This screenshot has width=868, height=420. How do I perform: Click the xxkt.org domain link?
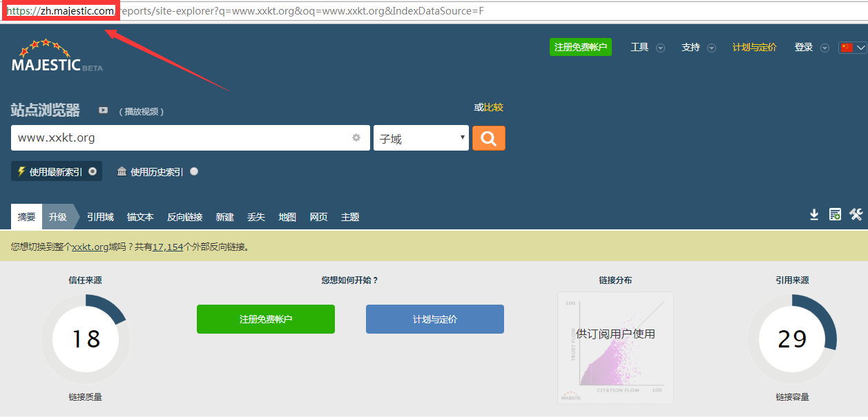(90, 247)
